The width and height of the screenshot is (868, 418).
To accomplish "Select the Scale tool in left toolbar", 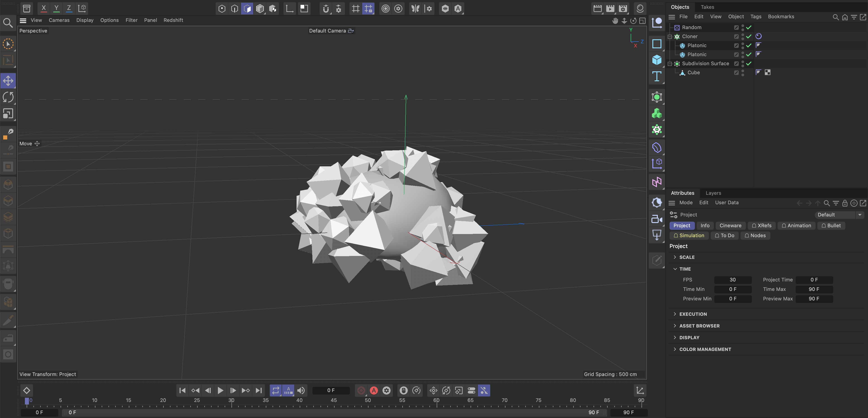I will 8,114.
